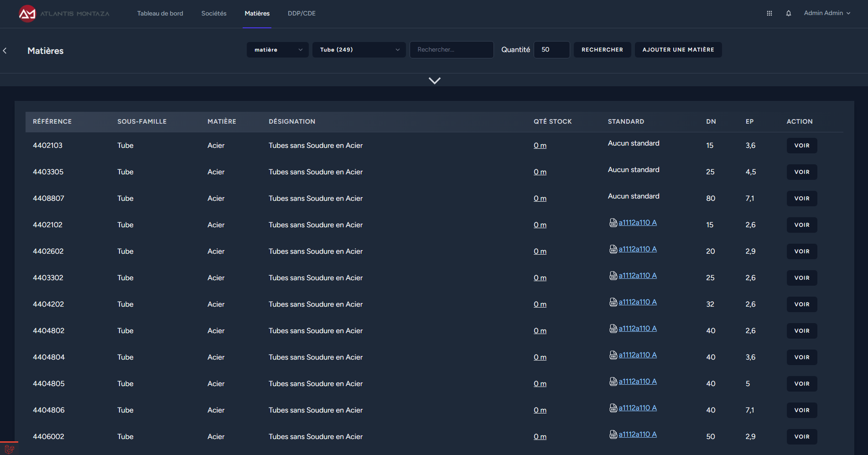Click the PDF icon in row 4404802
Viewport: 868px width, 455px height.
[x=613, y=329]
